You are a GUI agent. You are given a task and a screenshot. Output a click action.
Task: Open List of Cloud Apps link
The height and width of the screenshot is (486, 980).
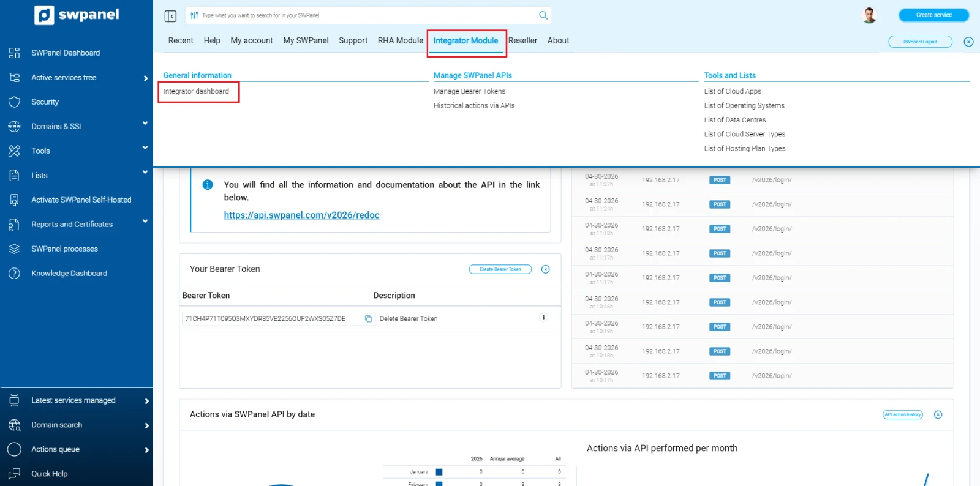[x=733, y=91]
